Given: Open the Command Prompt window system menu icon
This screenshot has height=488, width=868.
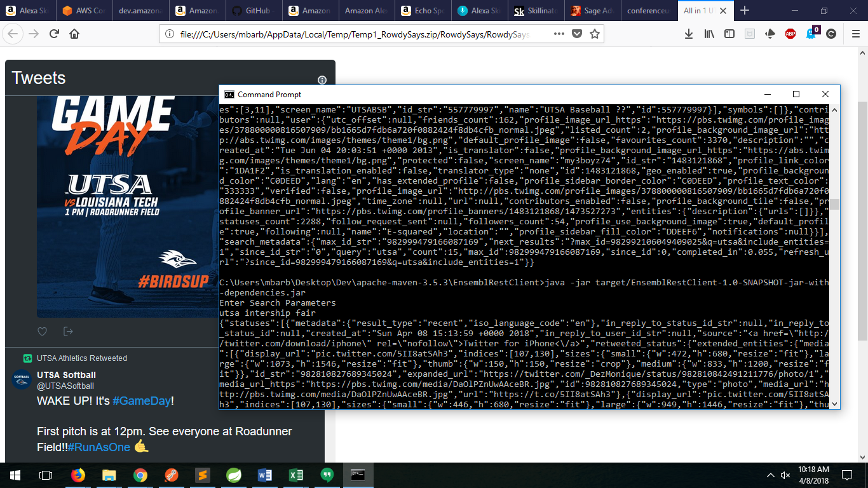Looking at the screenshot, I should [229, 94].
